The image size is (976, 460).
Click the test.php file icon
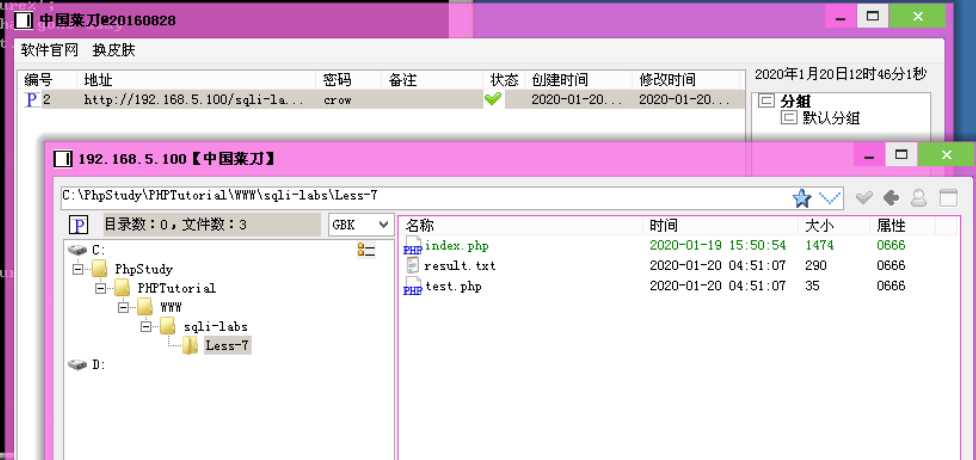click(413, 286)
